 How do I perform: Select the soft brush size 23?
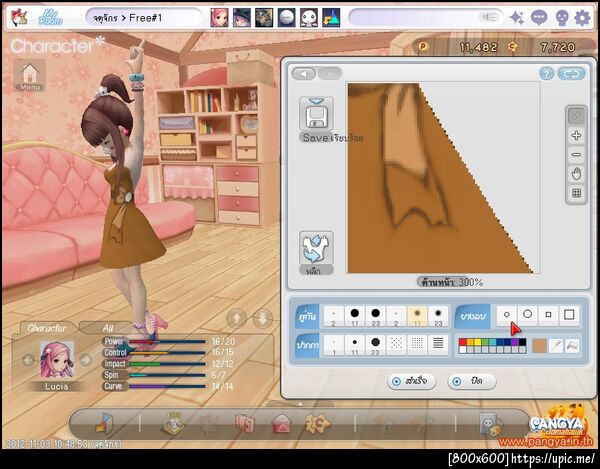[x=438, y=316]
